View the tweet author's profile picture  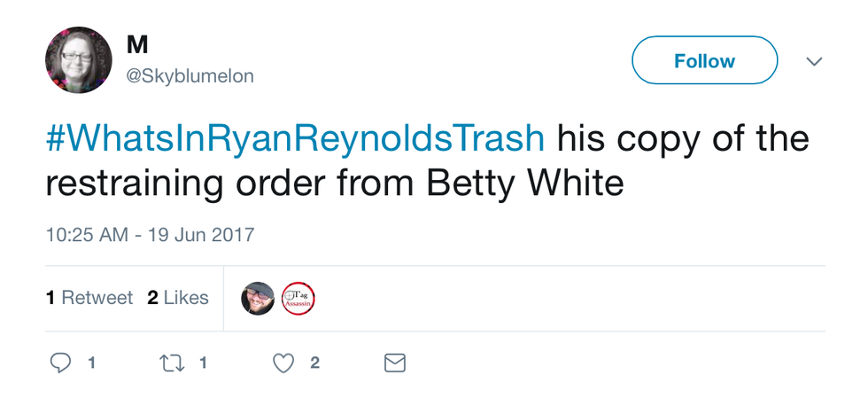[78, 60]
